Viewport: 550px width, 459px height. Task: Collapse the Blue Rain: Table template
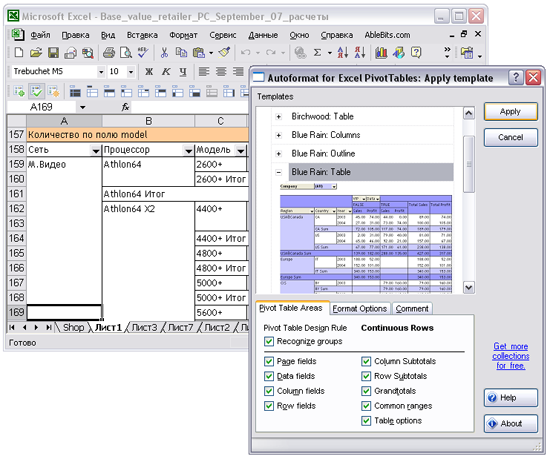[279, 173]
